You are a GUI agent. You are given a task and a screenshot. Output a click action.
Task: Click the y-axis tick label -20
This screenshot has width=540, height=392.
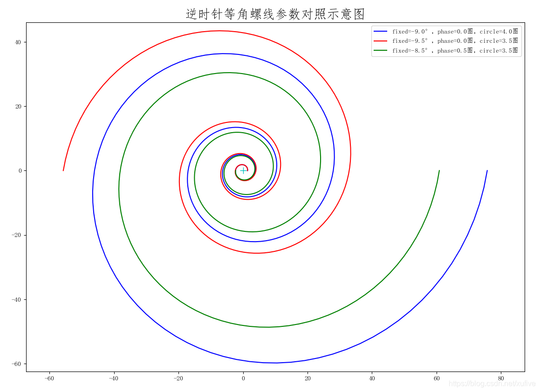pos(16,235)
